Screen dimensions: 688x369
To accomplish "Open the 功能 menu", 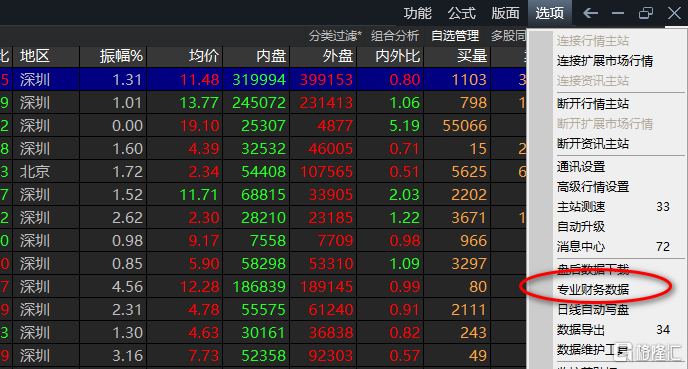I will pos(418,13).
